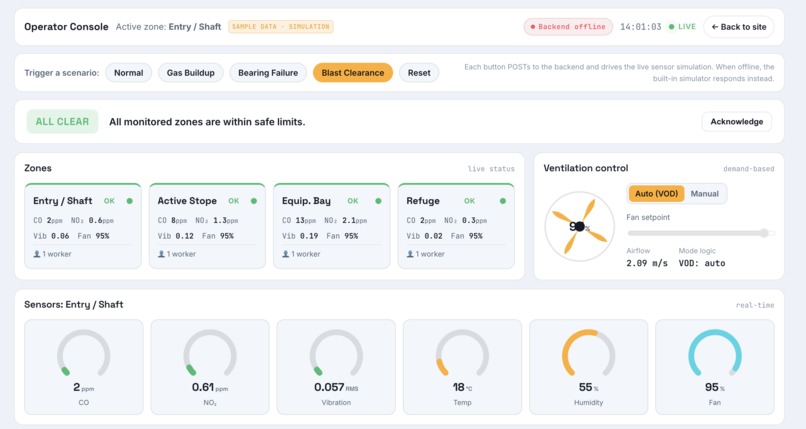806x429 pixels.
Task: Trigger the Normal scenario
Action: [x=129, y=72]
